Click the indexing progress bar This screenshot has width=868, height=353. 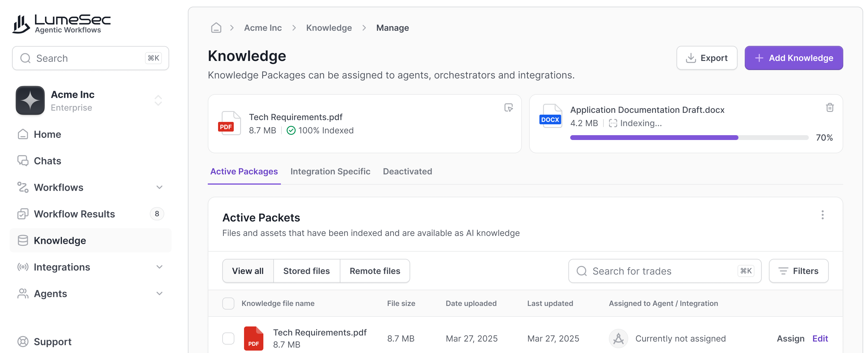coord(689,137)
